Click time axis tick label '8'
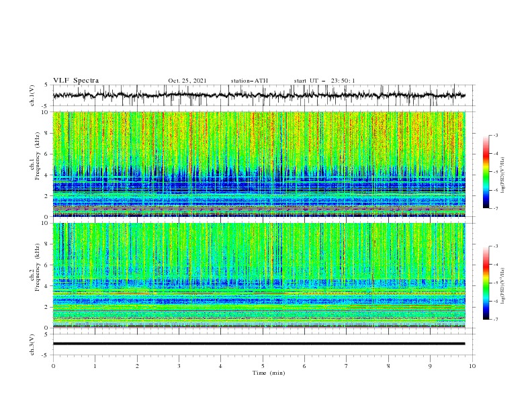The image size is (532, 411). pyautogui.click(x=388, y=366)
